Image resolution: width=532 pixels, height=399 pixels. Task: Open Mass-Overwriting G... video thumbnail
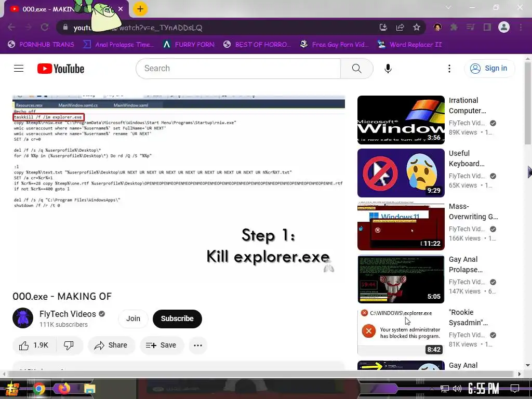click(x=401, y=226)
